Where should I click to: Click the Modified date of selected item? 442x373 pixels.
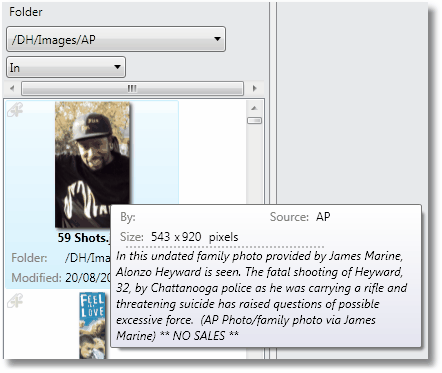coord(61,277)
